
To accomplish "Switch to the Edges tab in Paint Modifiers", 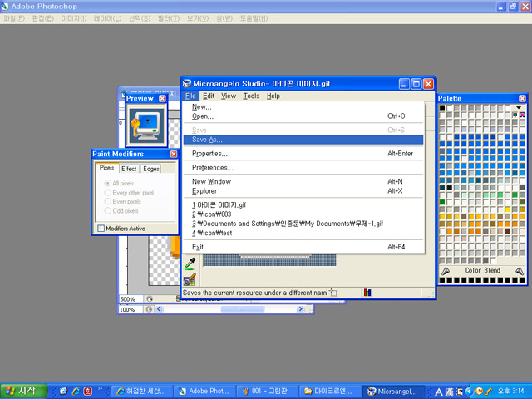I will coord(151,169).
